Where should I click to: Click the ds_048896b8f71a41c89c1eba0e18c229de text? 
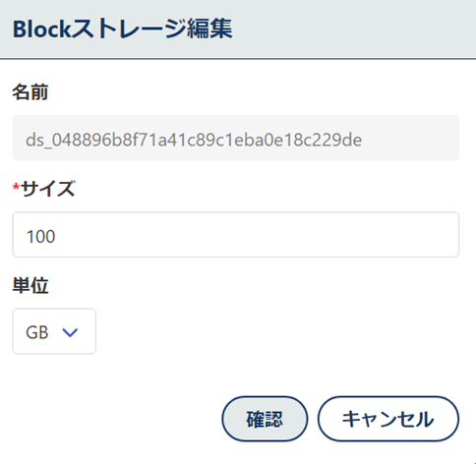tap(194, 140)
